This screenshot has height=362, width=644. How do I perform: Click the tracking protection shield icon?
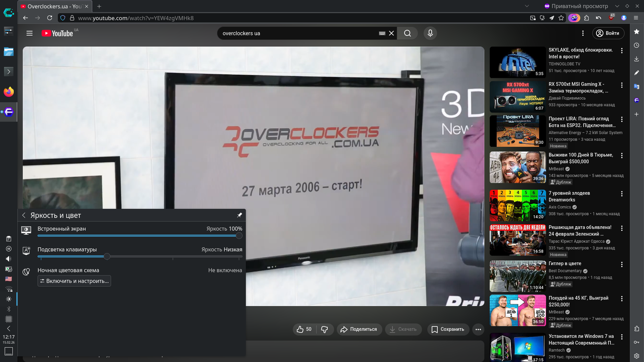(x=62, y=18)
